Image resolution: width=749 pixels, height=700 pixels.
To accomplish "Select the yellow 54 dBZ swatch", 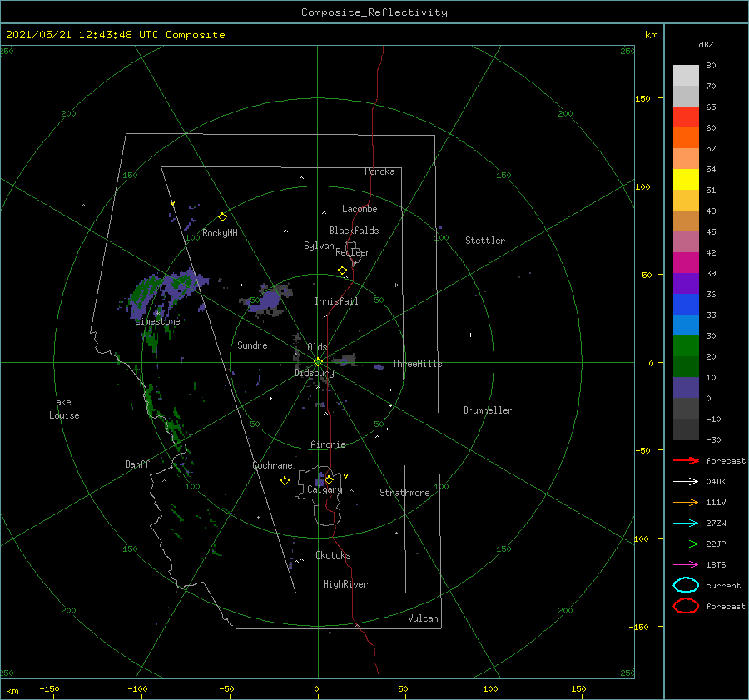I will (x=686, y=179).
